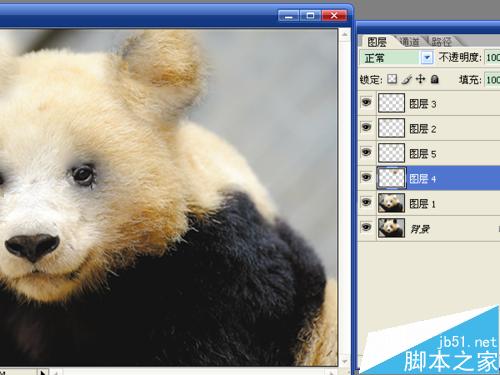Hide layer 图层 2 via eye icon
Screen dimensions: 500x375
coord(366,127)
